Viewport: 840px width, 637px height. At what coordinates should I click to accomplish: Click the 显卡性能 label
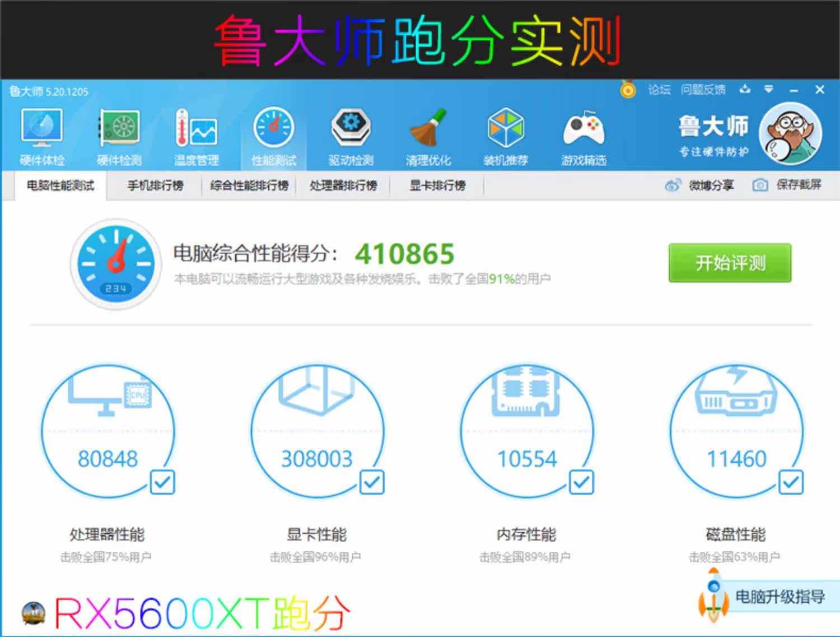(317, 534)
